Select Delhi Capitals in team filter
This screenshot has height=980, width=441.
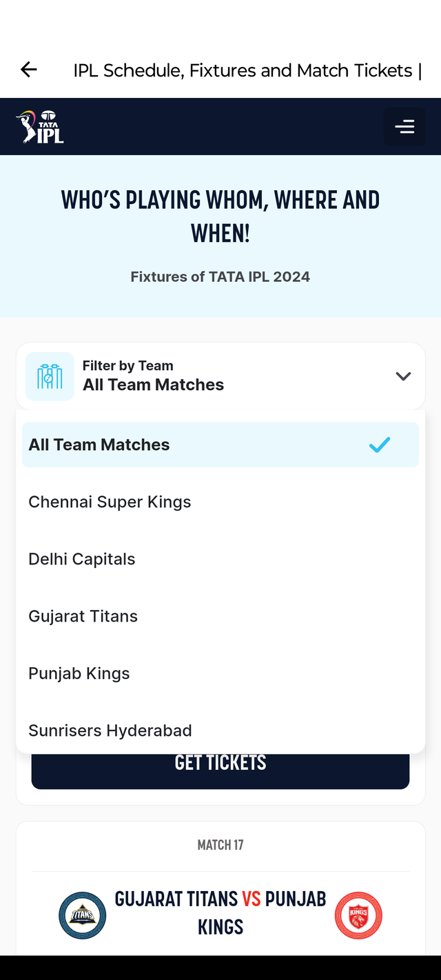pos(82,559)
